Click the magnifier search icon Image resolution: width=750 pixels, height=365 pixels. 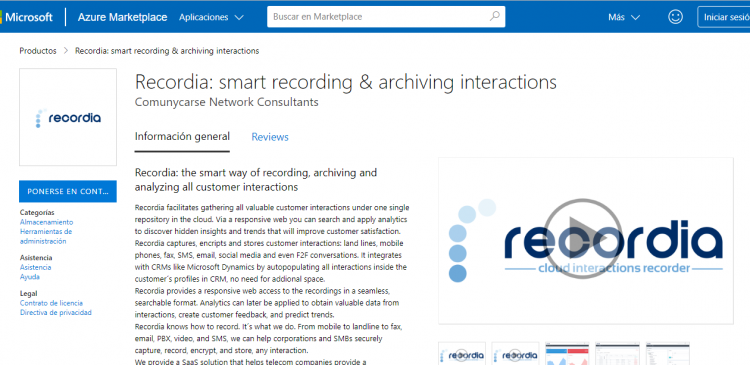(495, 16)
